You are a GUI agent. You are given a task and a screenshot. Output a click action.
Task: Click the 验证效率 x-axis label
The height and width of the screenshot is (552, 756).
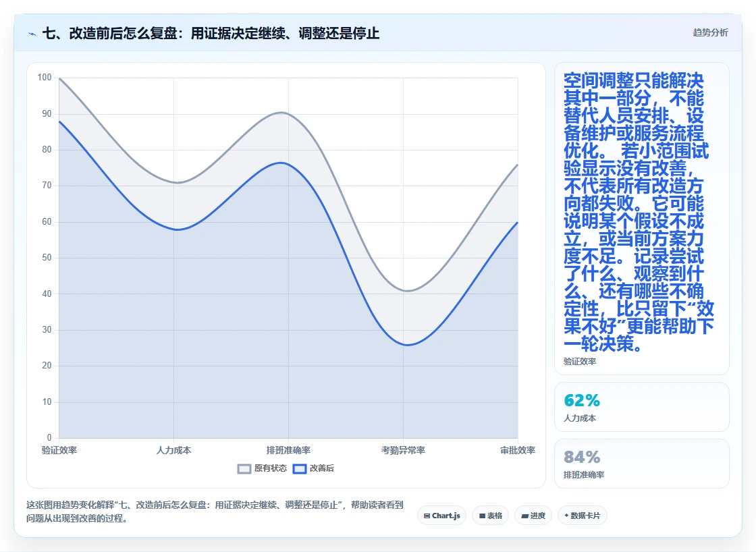click(x=59, y=450)
